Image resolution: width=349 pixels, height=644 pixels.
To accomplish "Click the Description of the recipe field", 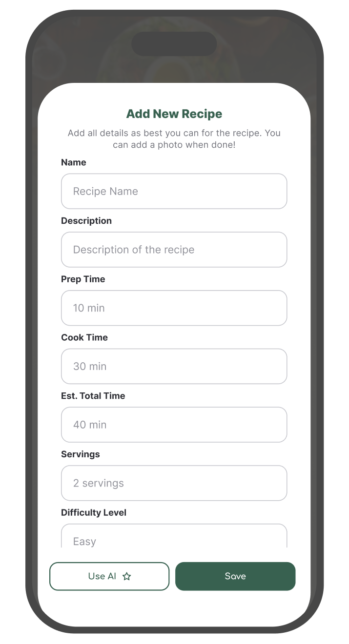I will (174, 250).
